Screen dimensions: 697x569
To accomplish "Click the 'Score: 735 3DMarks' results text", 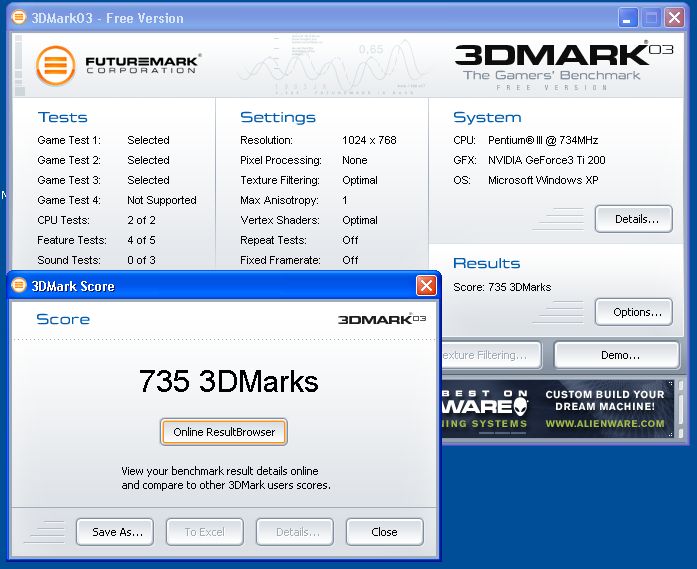I will 502,287.
